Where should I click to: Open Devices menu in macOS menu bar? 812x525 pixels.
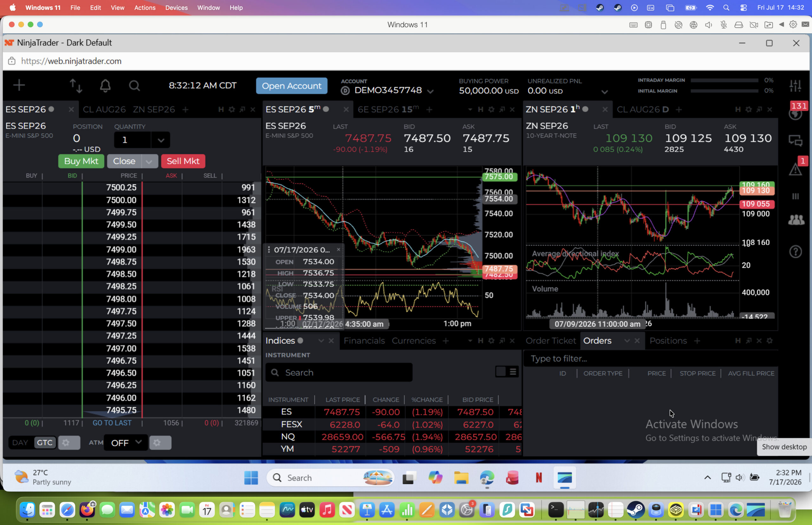click(x=176, y=8)
